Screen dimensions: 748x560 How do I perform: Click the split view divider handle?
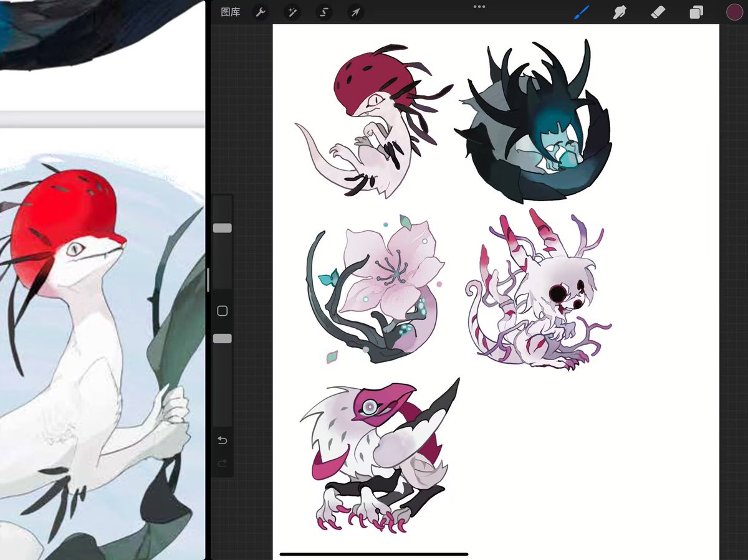pyautogui.click(x=208, y=280)
